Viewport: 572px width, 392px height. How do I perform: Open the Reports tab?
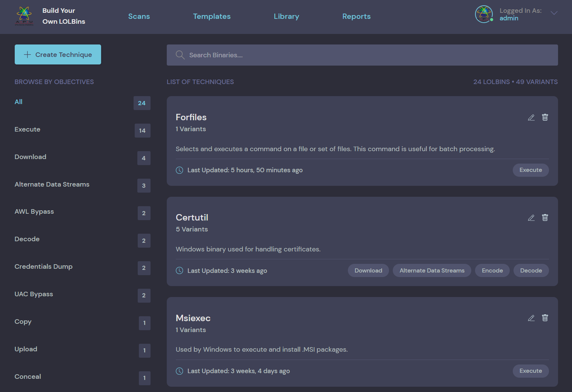tap(357, 16)
